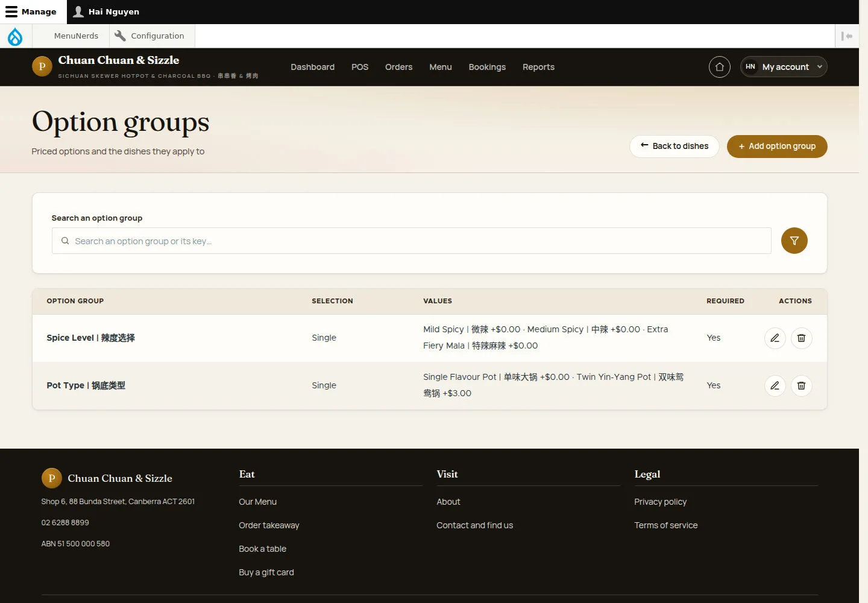Viewport: 868px width, 603px height.
Task: Click the filter funnel button
Action: coord(794,241)
